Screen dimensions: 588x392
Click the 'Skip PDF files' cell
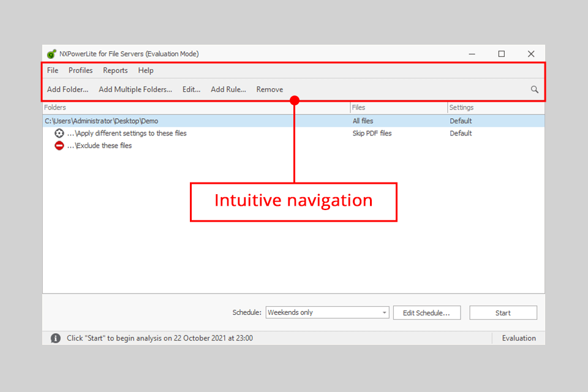tap(372, 133)
